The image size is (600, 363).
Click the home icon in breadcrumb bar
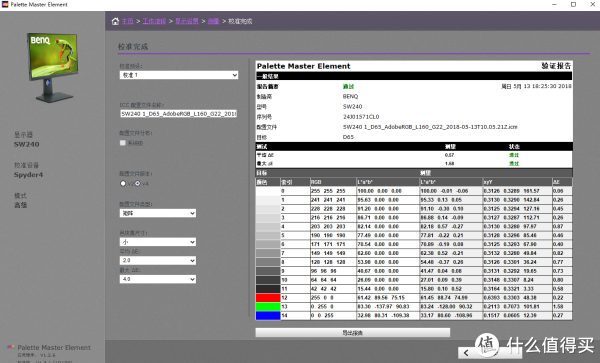[115, 21]
